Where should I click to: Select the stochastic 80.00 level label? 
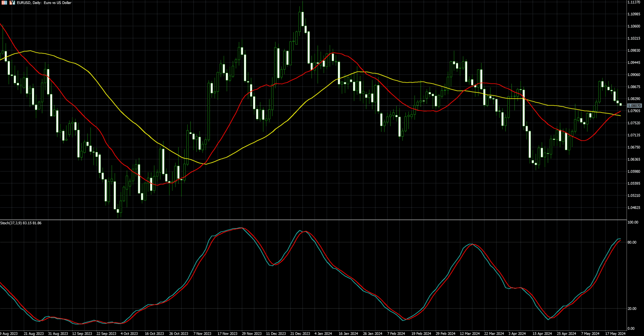click(632, 242)
